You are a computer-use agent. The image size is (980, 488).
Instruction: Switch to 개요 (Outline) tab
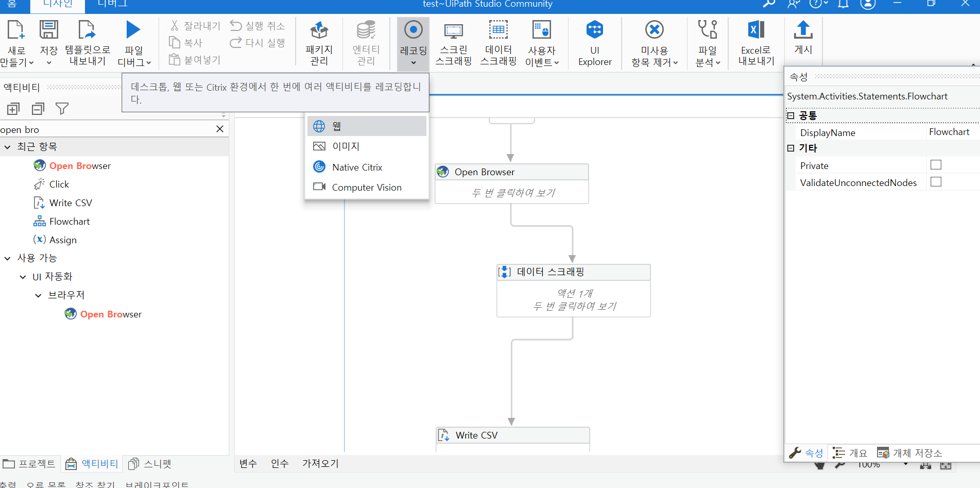click(850, 453)
